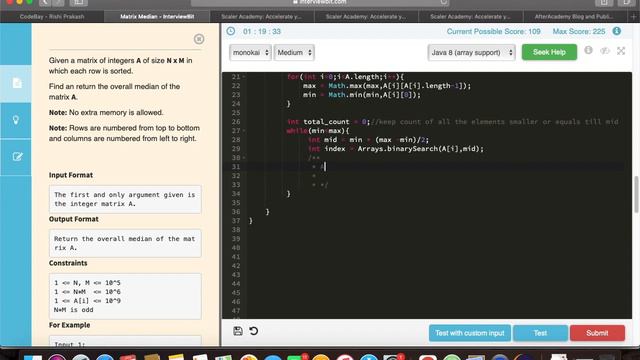Toggle the eye icon in editor toolbar

[x=604, y=51]
